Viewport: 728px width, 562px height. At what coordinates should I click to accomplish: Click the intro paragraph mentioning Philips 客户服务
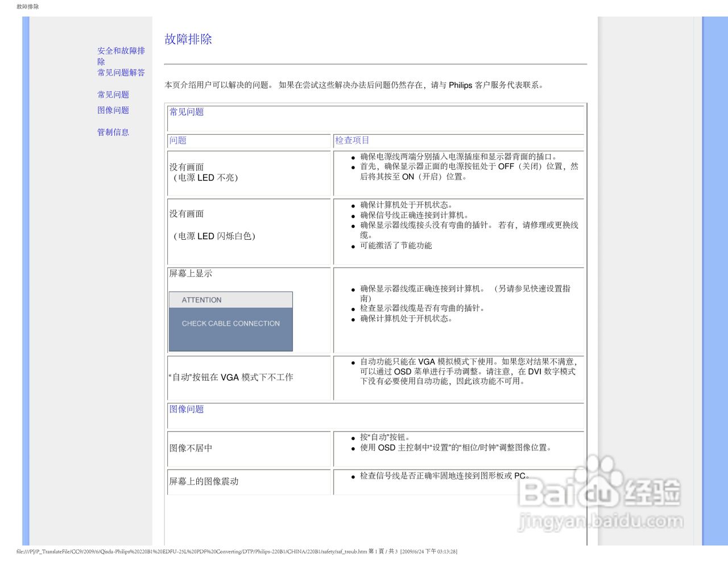[355, 85]
